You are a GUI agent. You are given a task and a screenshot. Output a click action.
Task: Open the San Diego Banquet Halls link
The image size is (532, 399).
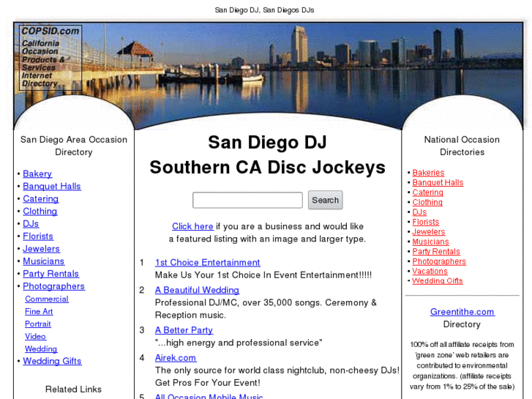point(52,187)
